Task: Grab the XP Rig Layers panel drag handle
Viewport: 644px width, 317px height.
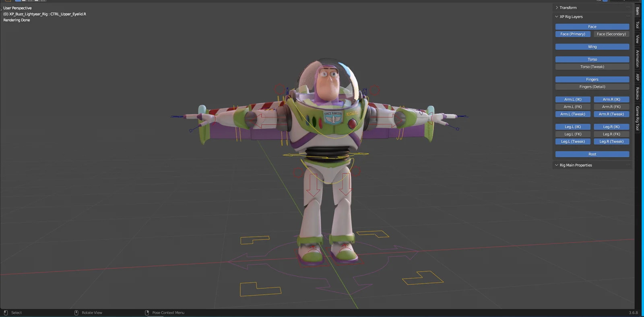Action: (x=628, y=16)
